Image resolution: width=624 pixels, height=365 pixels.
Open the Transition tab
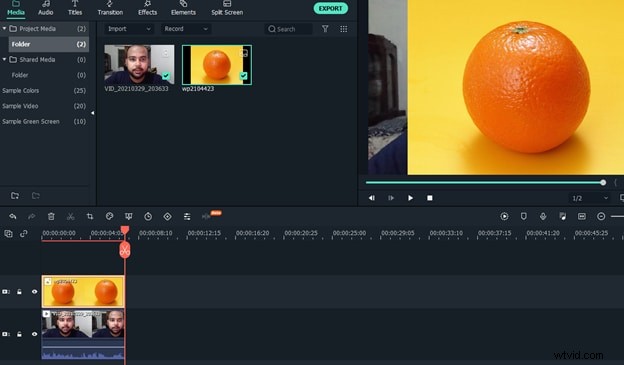[110, 8]
